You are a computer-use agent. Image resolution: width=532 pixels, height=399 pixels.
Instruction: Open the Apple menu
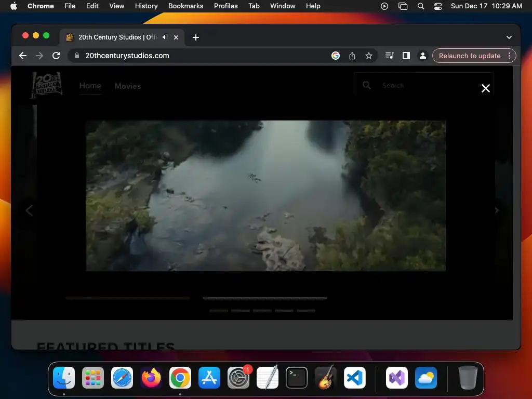(14, 6)
